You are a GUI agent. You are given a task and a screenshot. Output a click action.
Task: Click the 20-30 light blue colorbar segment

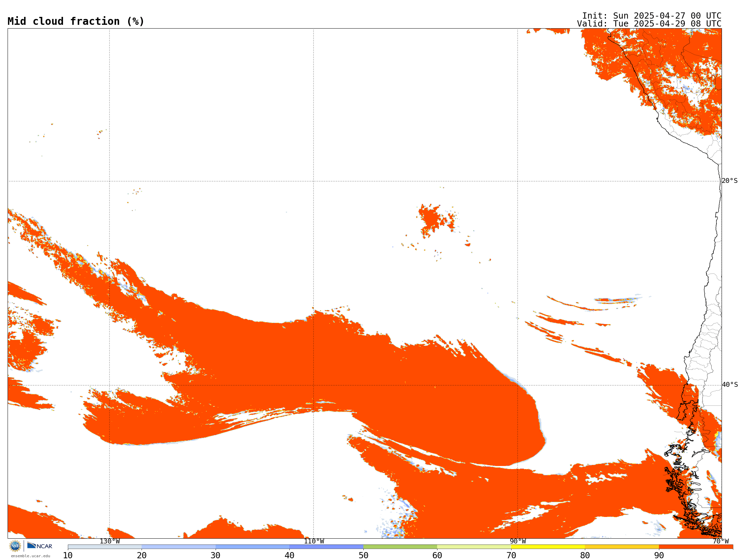pyautogui.click(x=178, y=547)
